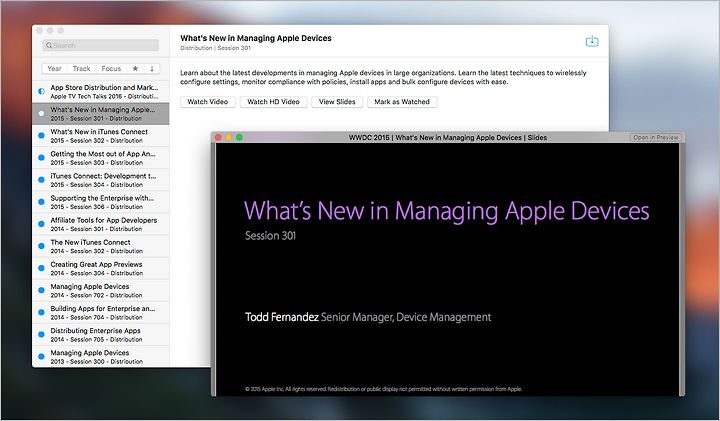Click the unwatched dot beside What's New in iTunes Connect

pyautogui.click(x=41, y=135)
